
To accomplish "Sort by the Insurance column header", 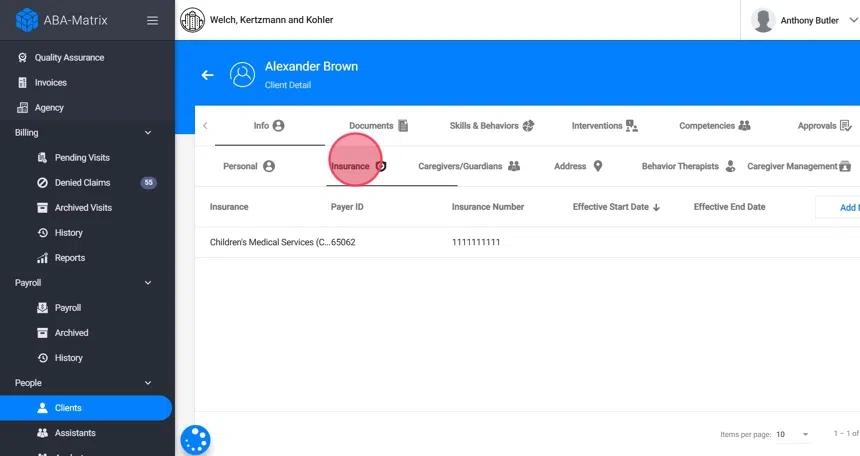I will point(229,207).
